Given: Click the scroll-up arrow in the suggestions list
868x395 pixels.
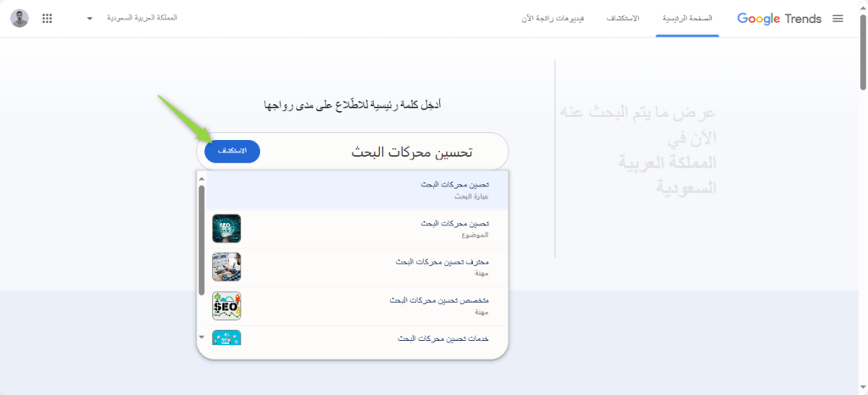Looking at the screenshot, I should click(x=202, y=178).
